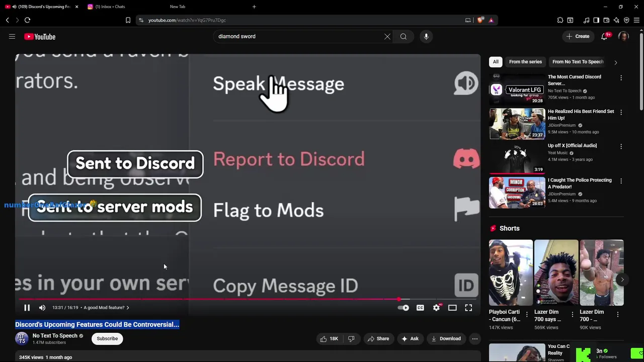Pause the video playback
The height and width of the screenshot is (362, 644).
27,308
